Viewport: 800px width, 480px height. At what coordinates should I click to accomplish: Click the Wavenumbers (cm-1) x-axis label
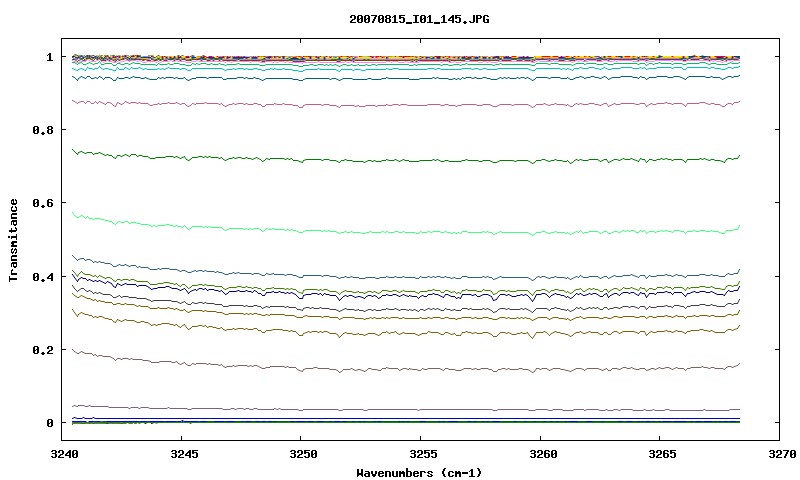tap(419, 473)
